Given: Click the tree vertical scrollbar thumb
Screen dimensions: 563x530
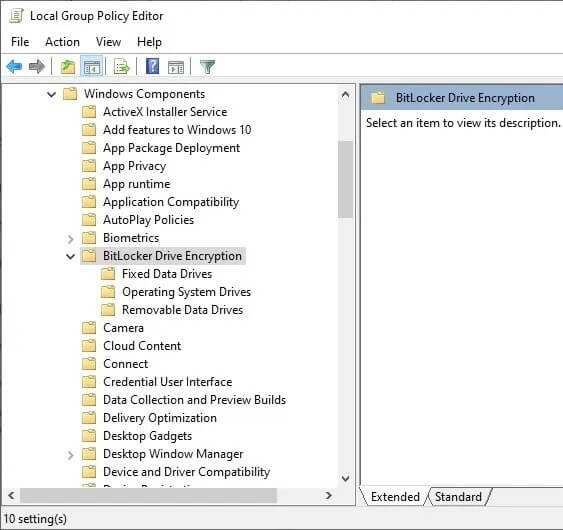Looking at the screenshot, I should coord(345,180).
